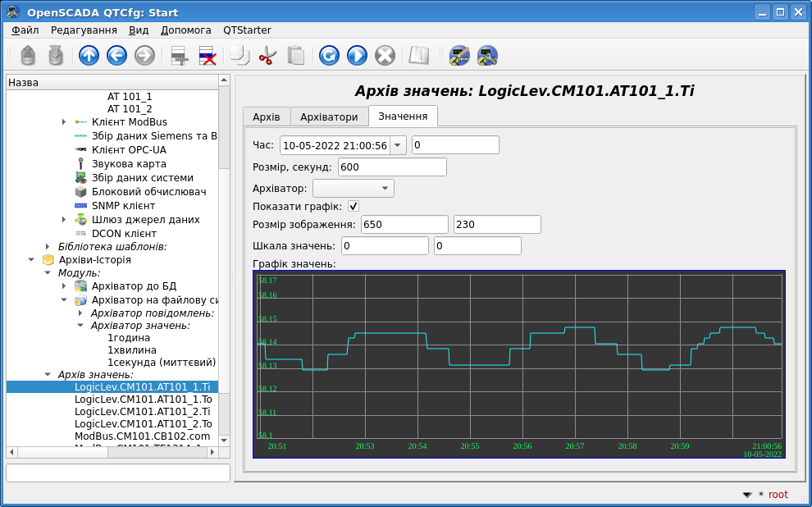
Task: Select LogicLev.CM101.AT101_2.Ti archive
Action: coord(143,412)
